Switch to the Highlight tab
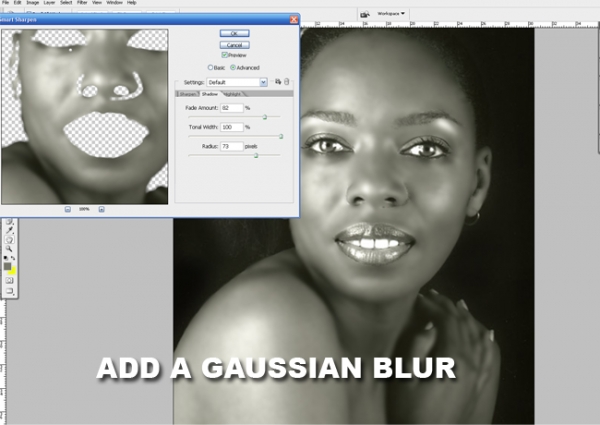This screenshot has width=600, height=425. tap(233, 94)
